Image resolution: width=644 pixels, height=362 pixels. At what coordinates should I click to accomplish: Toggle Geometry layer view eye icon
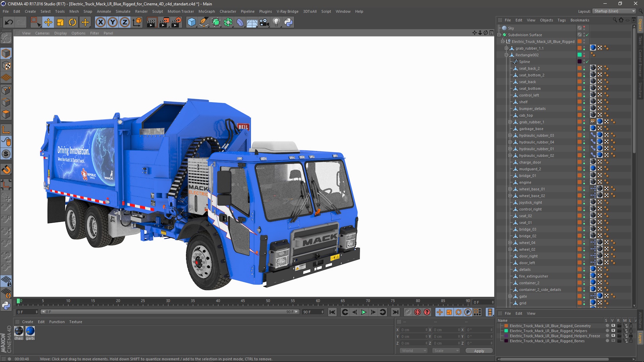point(613,326)
